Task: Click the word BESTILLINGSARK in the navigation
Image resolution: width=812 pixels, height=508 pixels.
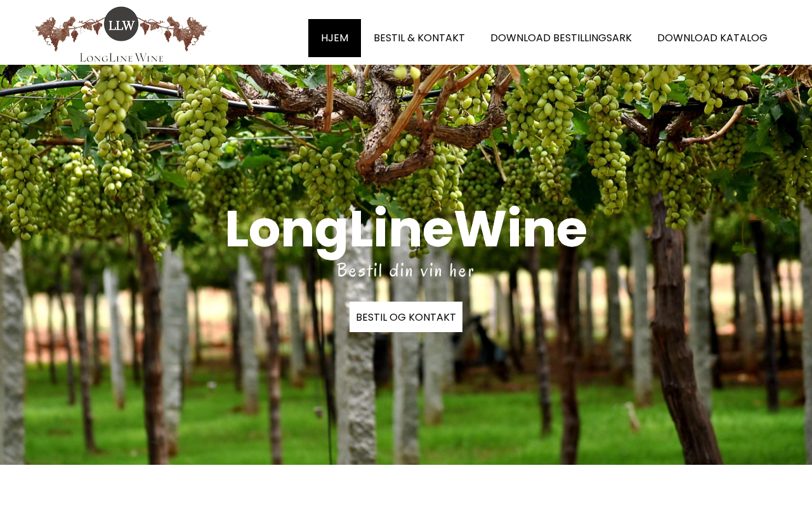Action: (x=593, y=38)
